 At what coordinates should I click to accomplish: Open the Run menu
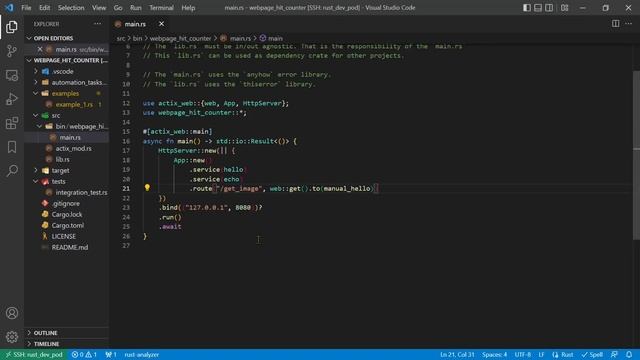click(136, 8)
